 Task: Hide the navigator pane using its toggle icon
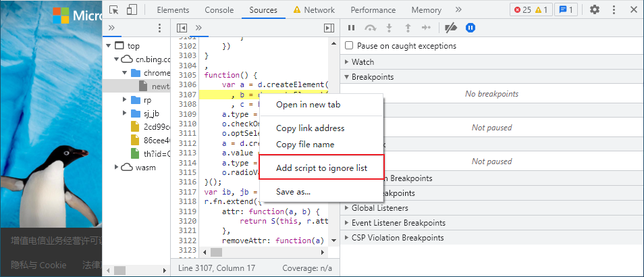click(182, 28)
